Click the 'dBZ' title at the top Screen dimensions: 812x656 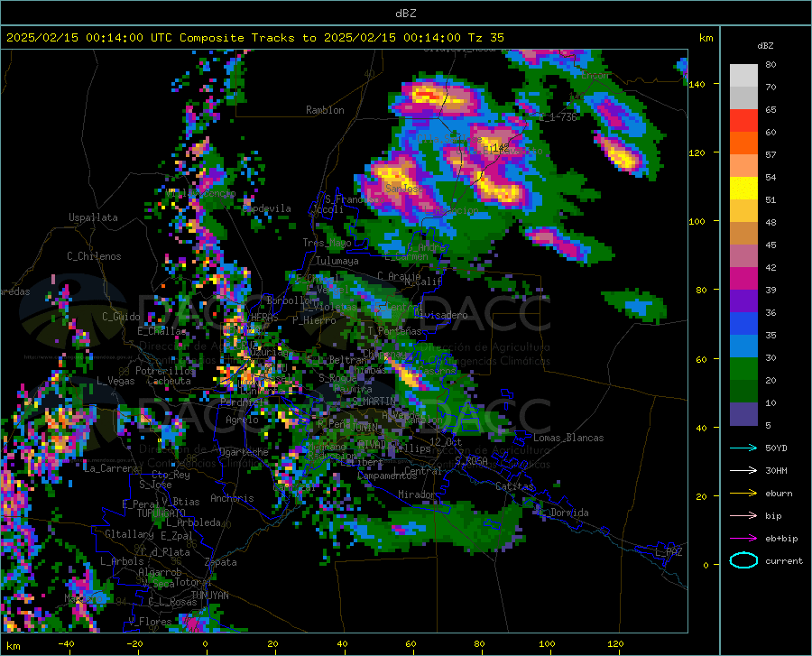coord(405,14)
